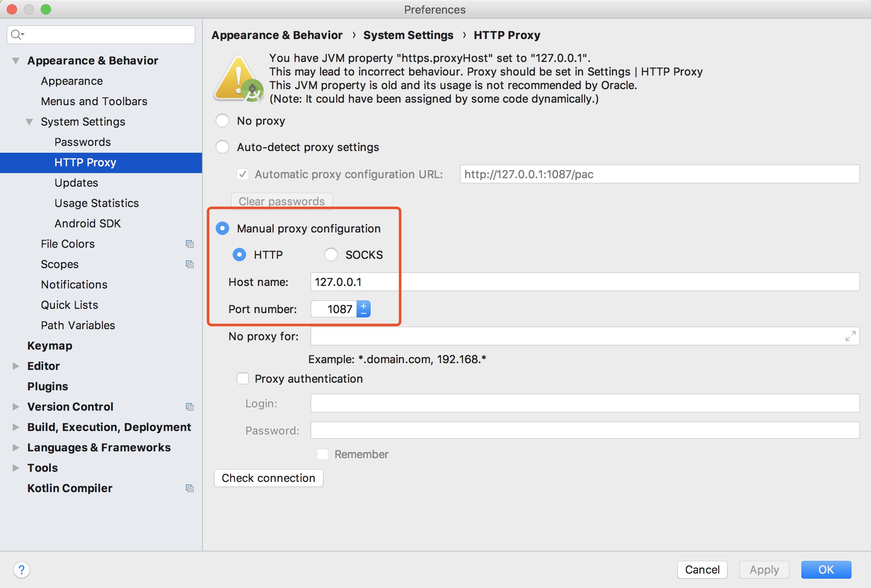Collapse the Appearance & Behavior section
The image size is (871, 588).
[16, 61]
